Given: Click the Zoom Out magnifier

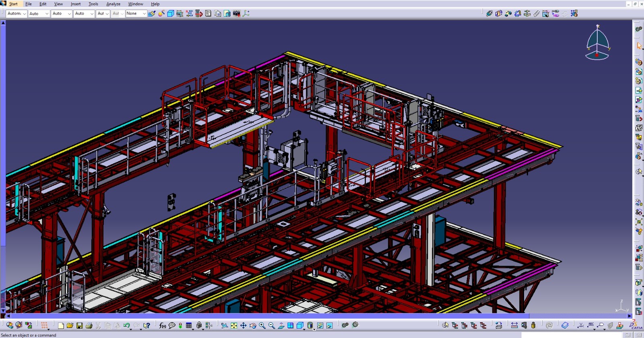Looking at the screenshot, I should 271,326.
